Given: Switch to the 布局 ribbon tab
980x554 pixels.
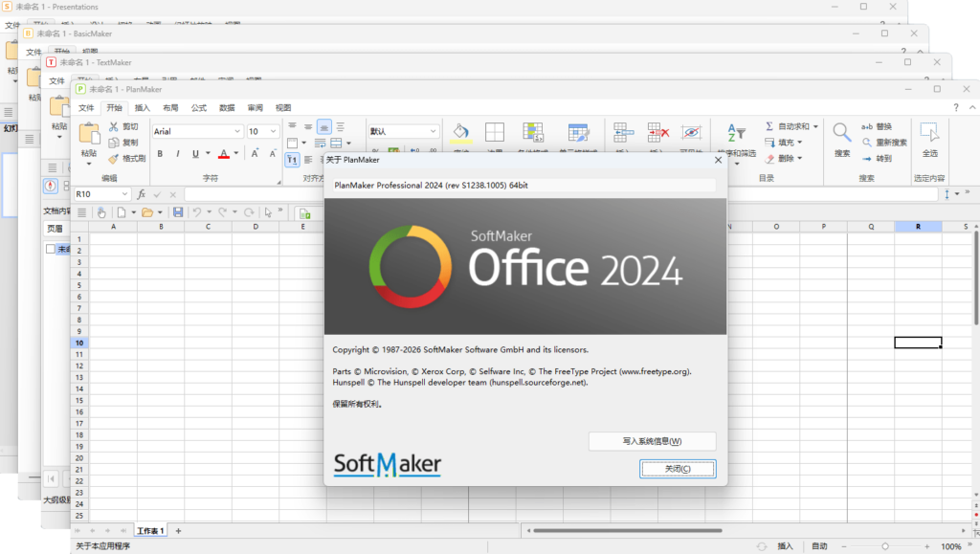Looking at the screenshot, I should point(170,108).
